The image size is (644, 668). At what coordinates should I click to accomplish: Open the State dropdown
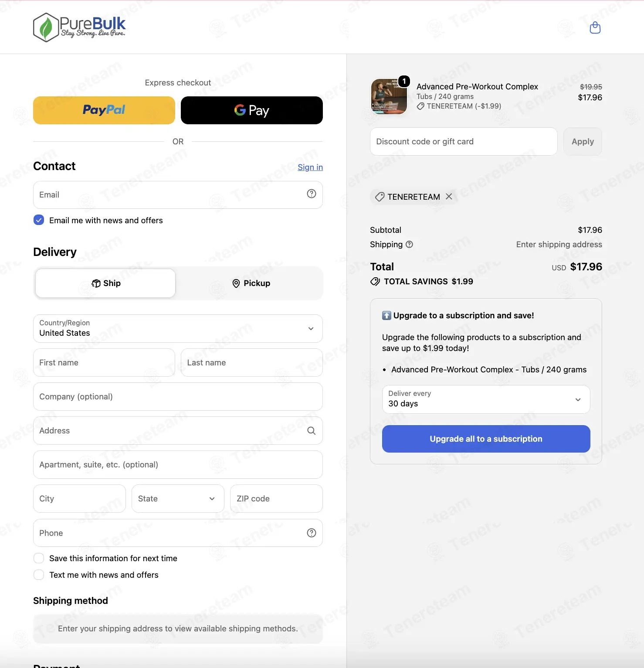click(x=178, y=499)
